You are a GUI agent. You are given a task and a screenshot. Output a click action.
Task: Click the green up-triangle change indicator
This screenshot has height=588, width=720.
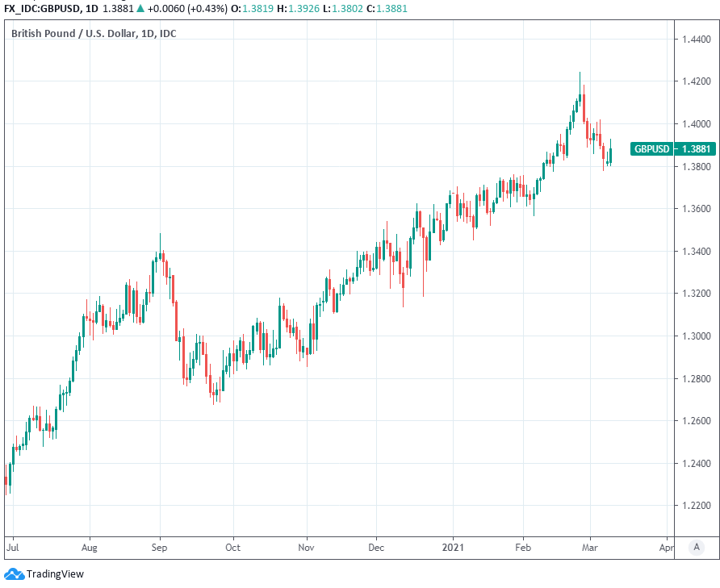[140, 8]
